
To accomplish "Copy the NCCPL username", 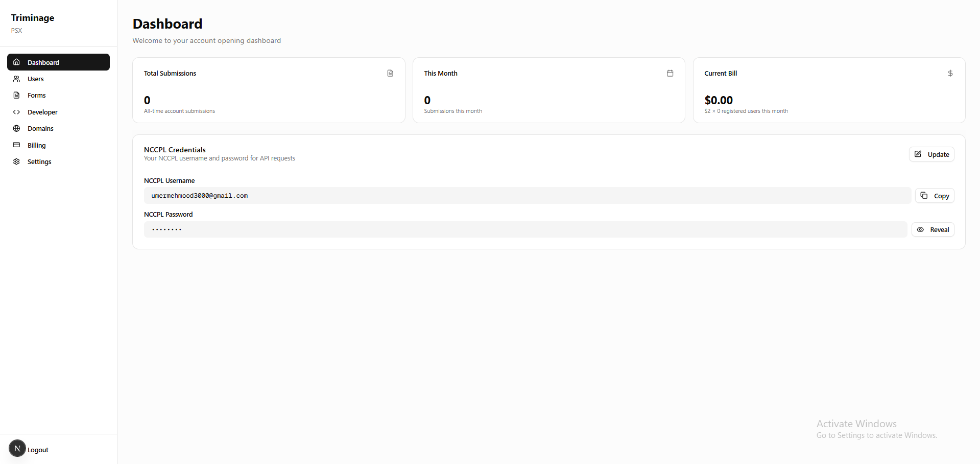I will pyautogui.click(x=935, y=195).
